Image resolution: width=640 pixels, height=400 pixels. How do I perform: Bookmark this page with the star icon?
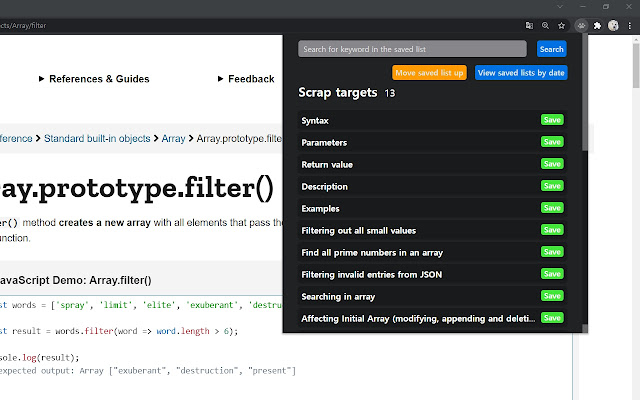coord(562,26)
